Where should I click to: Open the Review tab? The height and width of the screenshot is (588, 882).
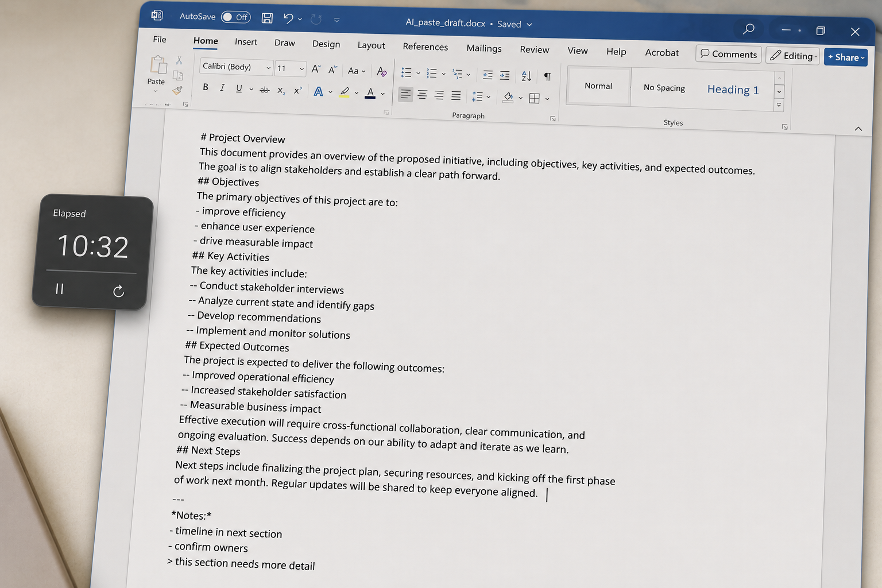[534, 49]
